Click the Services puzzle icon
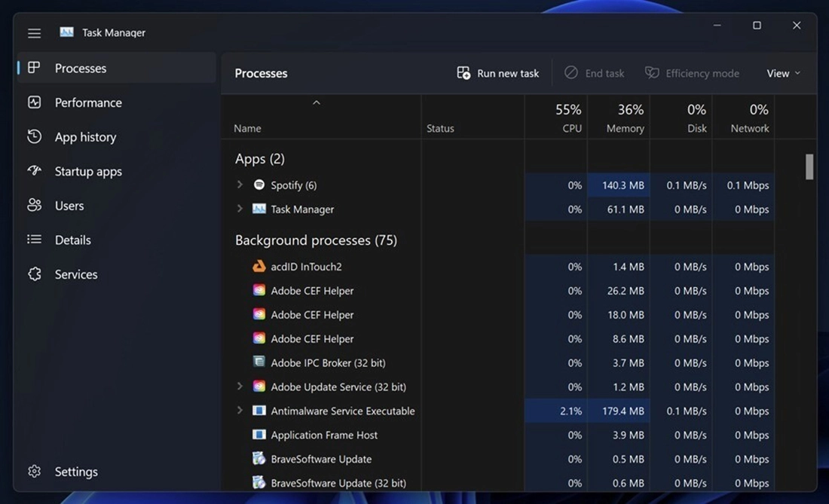The width and height of the screenshot is (829, 504). tap(35, 273)
